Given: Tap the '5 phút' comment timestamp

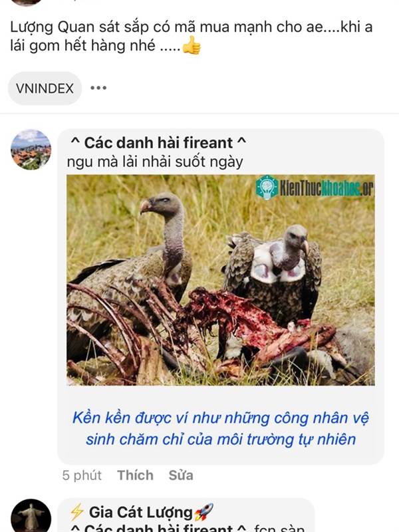Looking at the screenshot, I should (82, 475).
